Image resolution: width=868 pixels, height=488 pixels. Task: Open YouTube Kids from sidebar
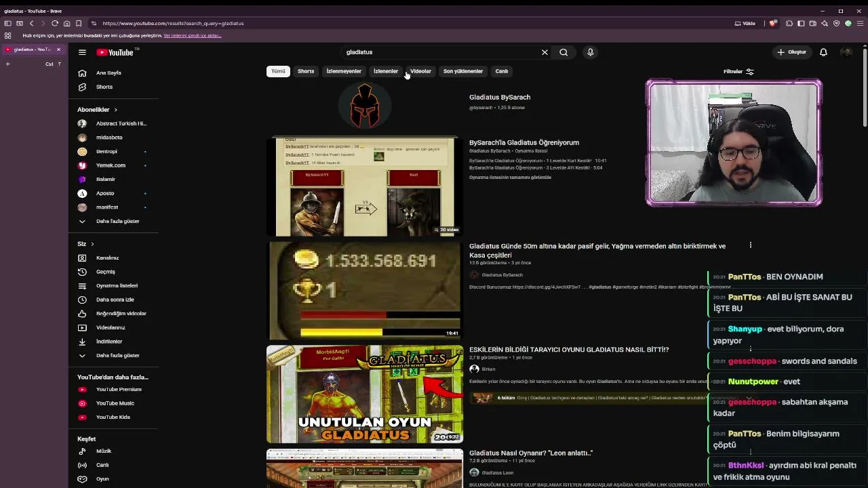click(113, 417)
